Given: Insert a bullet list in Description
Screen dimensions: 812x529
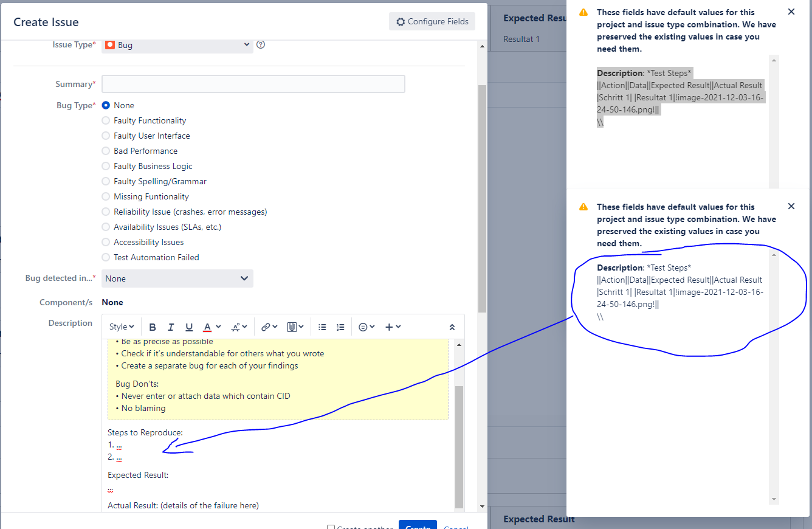Looking at the screenshot, I should point(322,327).
